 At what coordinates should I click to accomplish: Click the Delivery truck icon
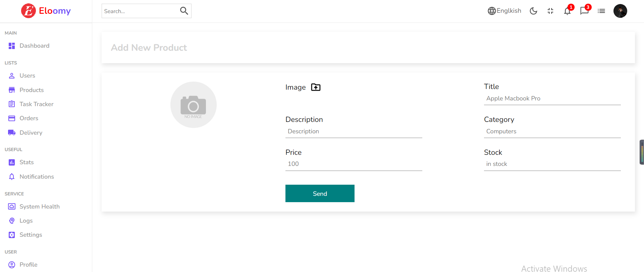pos(11,132)
